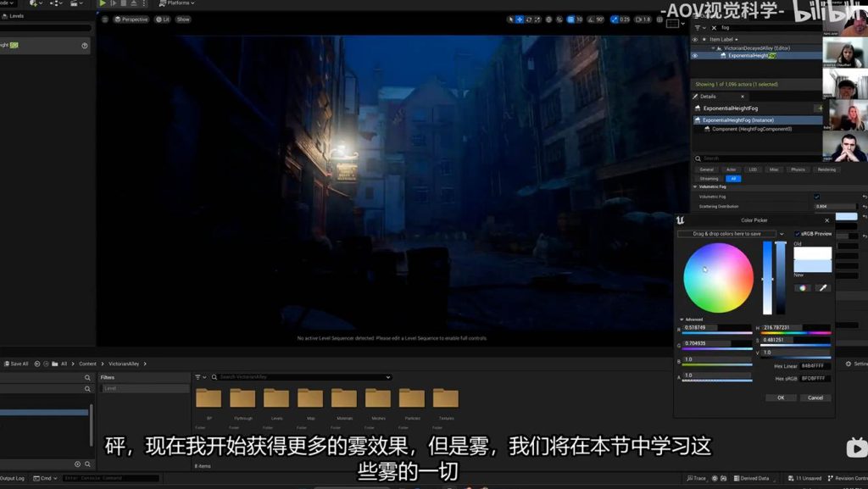Close the Color Picker window
Image resolution: width=868 pixels, height=489 pixels.
tap(826, 220)
